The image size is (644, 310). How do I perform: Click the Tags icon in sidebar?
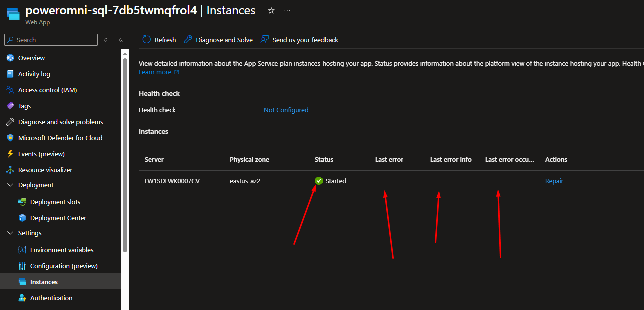tap(10, 106)
